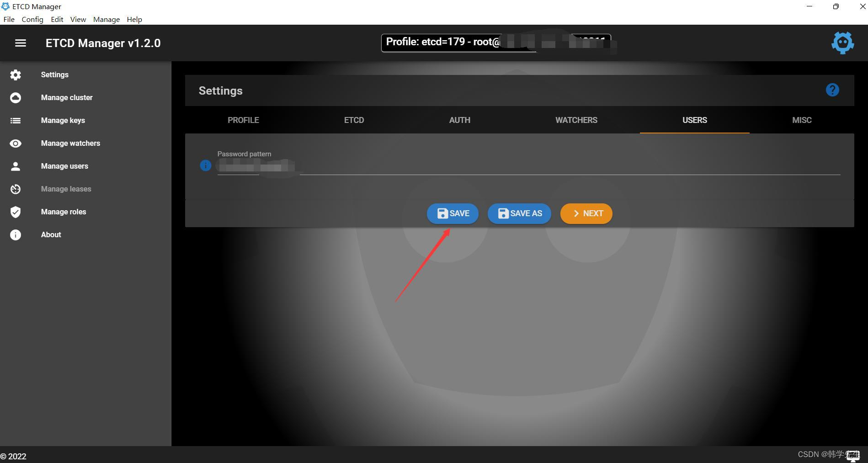Click the Settings gear icon in sidebar
The image size is (868, 463).
(16, 75)
